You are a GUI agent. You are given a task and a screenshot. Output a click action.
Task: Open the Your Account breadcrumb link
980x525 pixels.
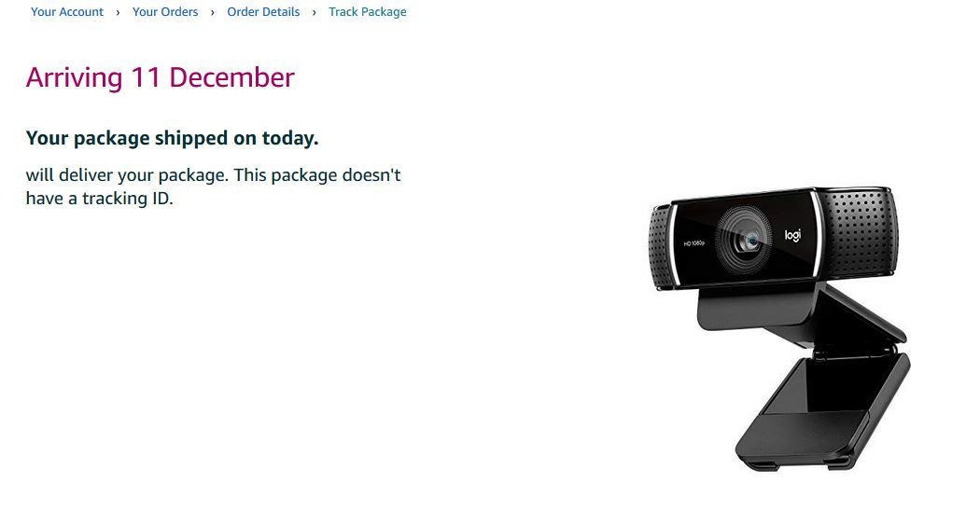(67, 12)
